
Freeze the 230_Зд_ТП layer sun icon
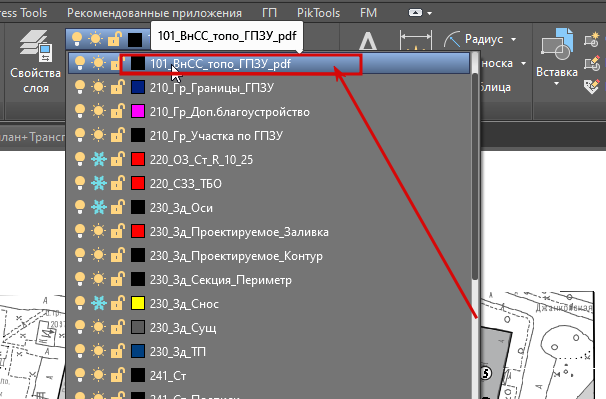(98, 351)
